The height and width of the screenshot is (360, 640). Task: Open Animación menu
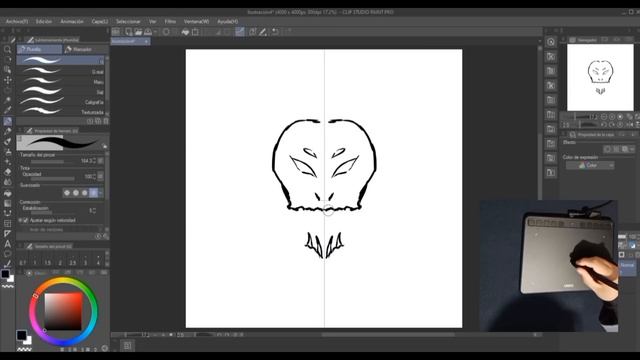coord(72,21)
